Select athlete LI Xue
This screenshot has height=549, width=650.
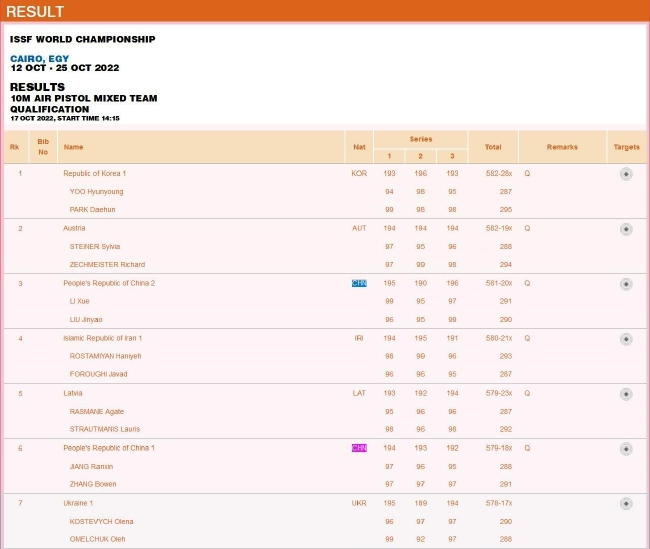80,301
